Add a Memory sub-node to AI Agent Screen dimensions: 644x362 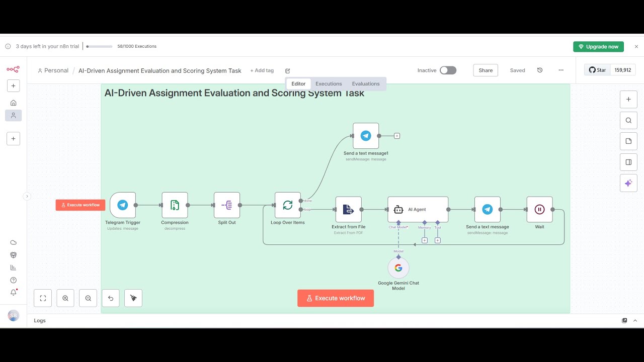(x=425, y=240)
